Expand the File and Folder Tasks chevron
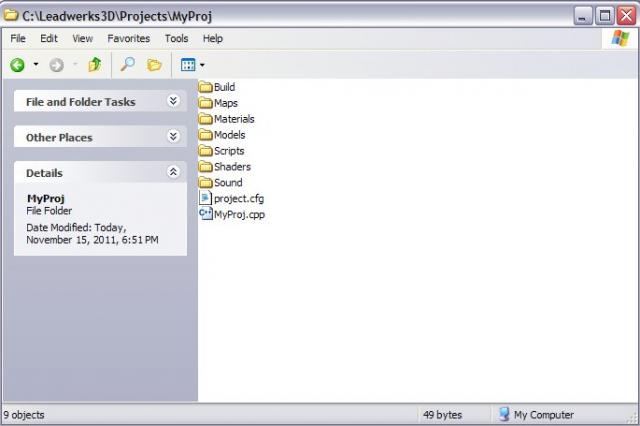640x426 pixels. click(173, 101)
